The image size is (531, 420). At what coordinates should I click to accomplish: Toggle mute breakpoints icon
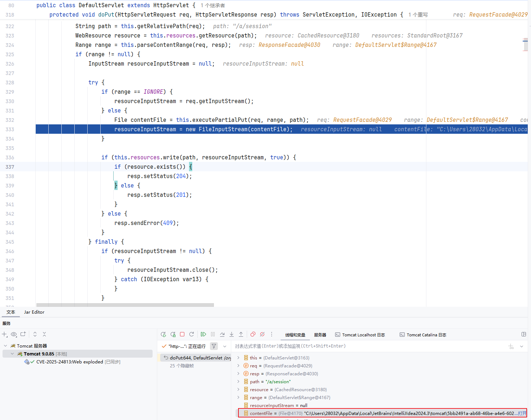(x=262, y=334)
